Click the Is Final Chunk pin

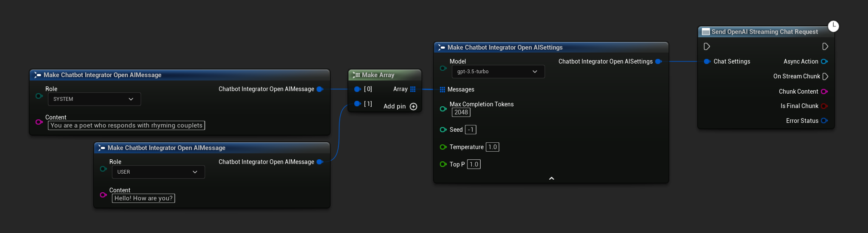pos(824,106)
